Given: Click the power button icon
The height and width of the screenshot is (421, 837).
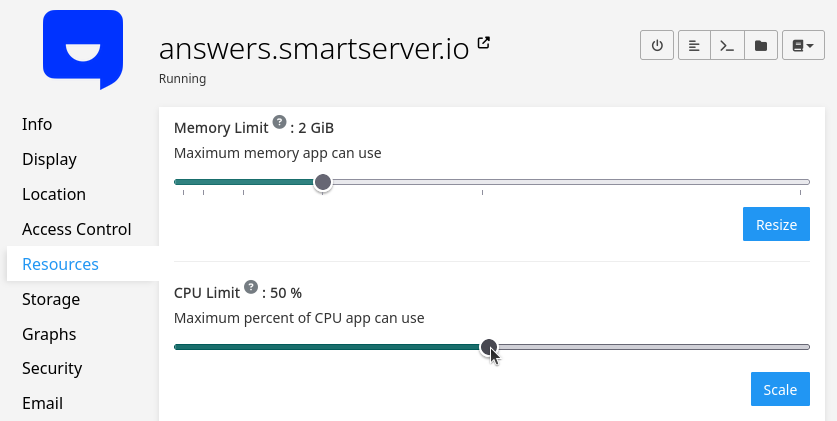Looking at the screenshot, I should (x=657, y=46).
